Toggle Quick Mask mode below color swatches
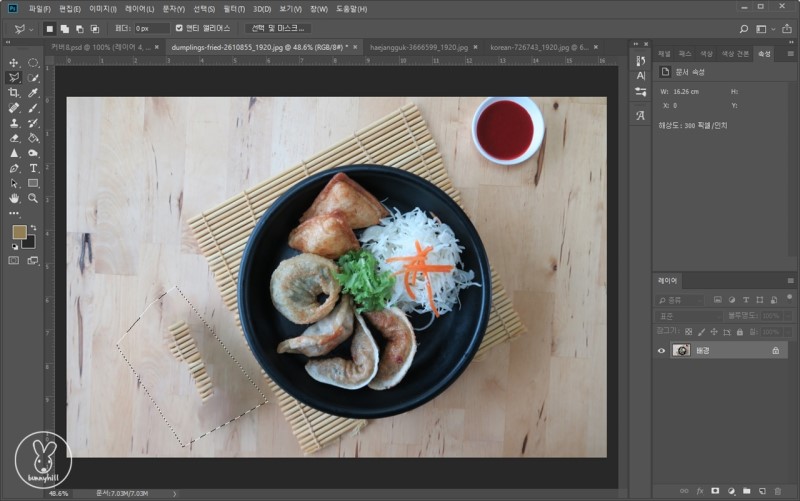Viewport: 800px width, 501px height. point(14,260)
